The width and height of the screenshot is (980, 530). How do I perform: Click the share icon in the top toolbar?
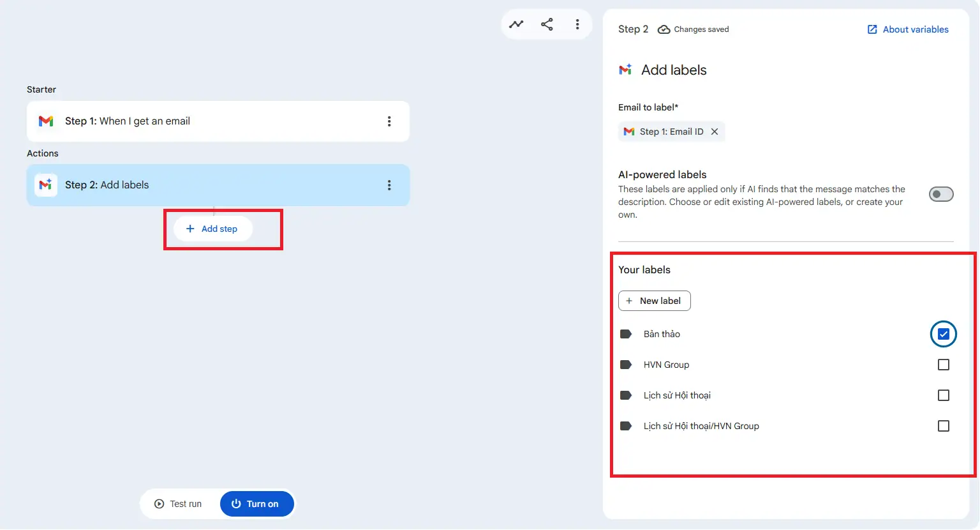tap(546, 24)
